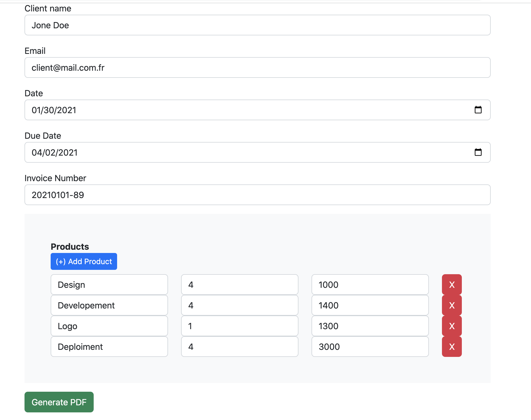Open the Due Date calendar picker icon
The height and width of the screenshot is (420, 531).
(478, 152)
